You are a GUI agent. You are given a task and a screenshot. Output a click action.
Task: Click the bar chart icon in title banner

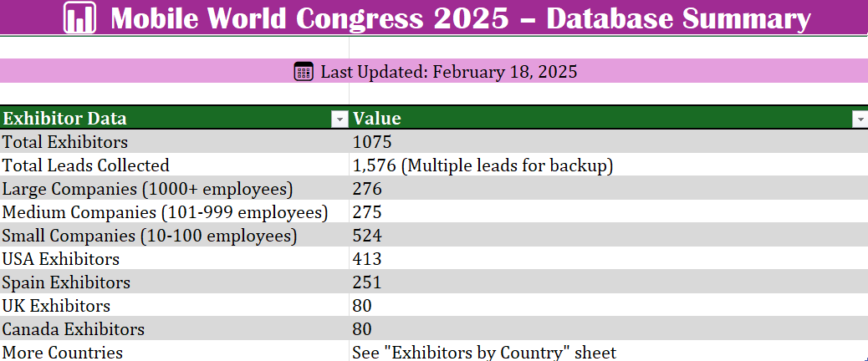point(79,18)
